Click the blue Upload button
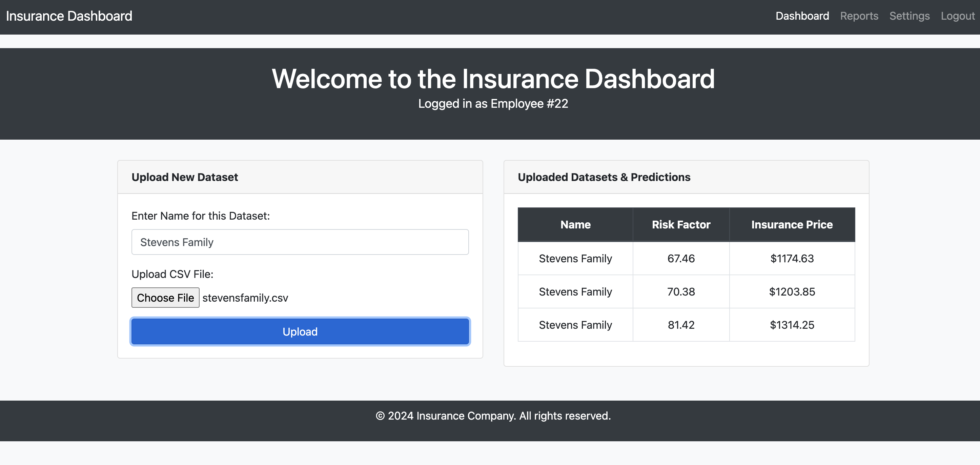This screenshot has width=980, height=465. pyautogui.click(x=300, y=331)
